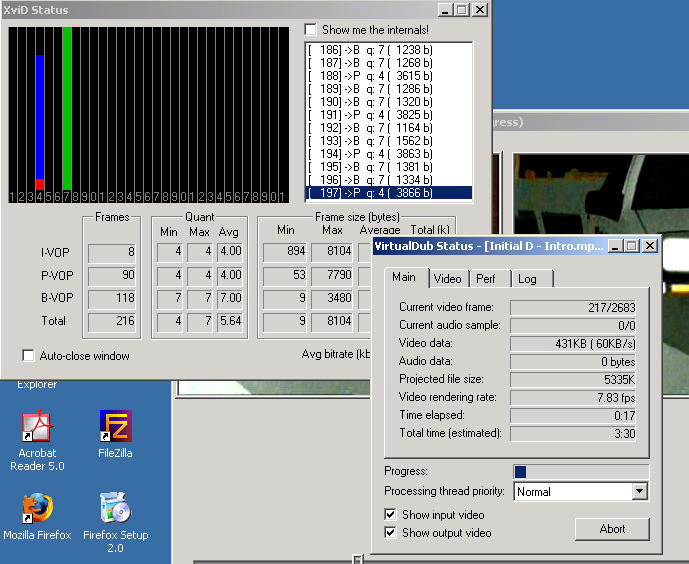The width and height of the screenshot is (689, 564).
Task: Click B-VOP max frame size 3480
Action: pyautogui.click(x=333, y=298)
